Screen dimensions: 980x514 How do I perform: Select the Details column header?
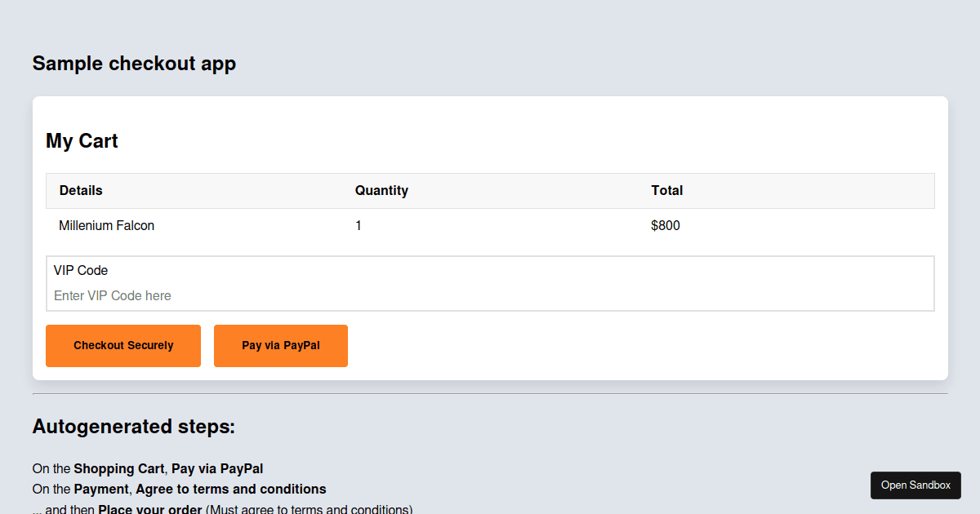coord(81,190)
